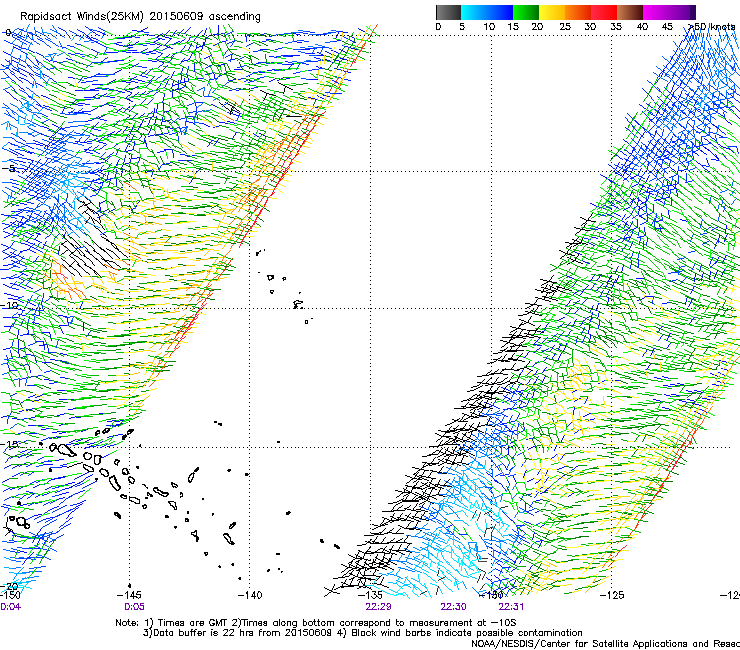Viewport: 740px width, 650px height.
Task: Click the cyan-to-blue 5-15 knots legend segment
Action: click(x=487, y=12)
